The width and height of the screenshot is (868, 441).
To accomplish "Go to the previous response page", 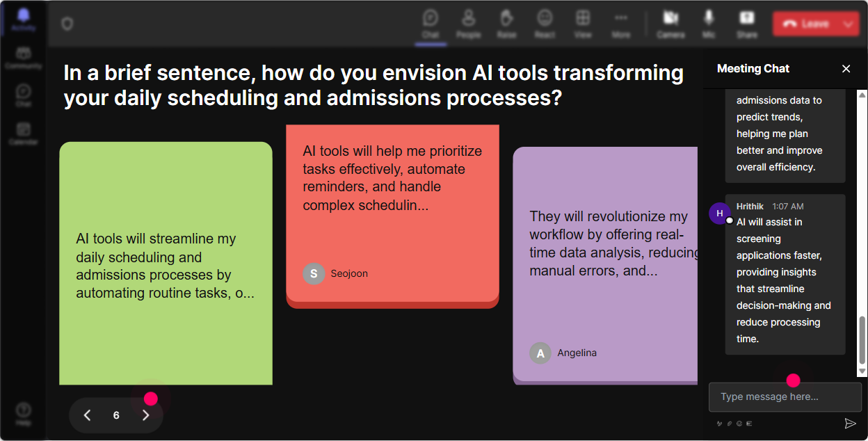I will pos(87,415).
